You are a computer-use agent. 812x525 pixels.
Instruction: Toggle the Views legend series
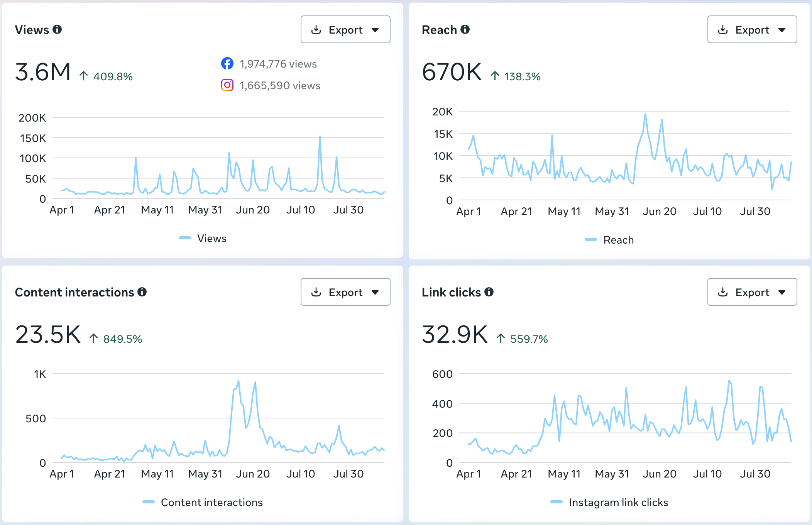(x=203, y=238)
